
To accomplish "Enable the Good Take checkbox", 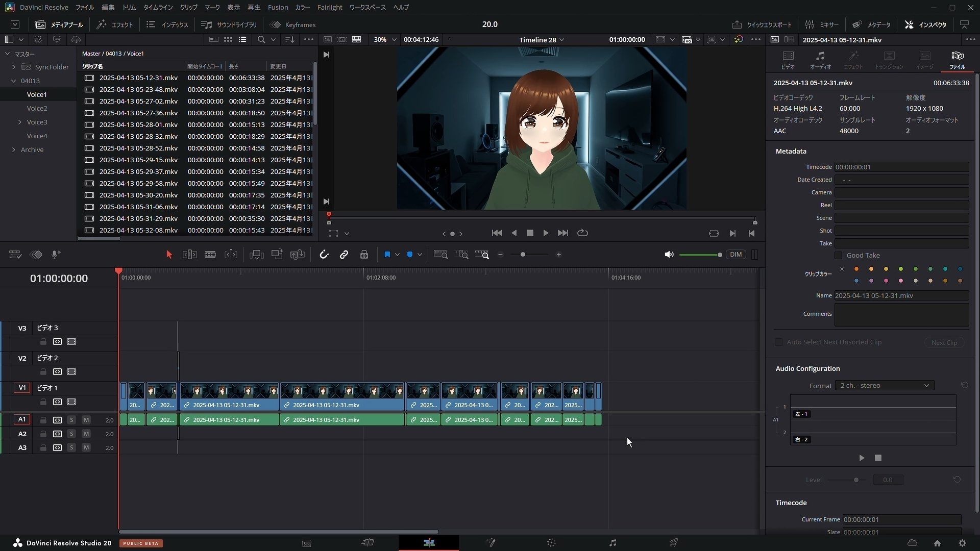I will [x=840, y=255].
